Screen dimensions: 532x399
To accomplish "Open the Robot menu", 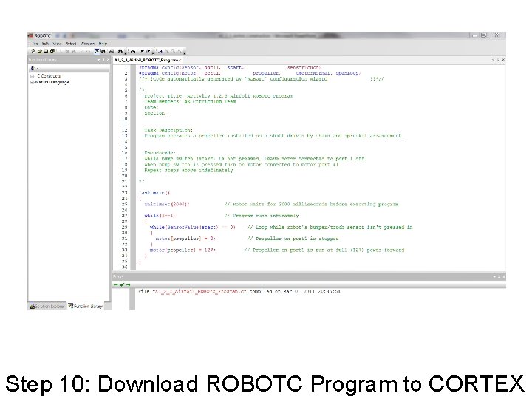I will 71,44.
